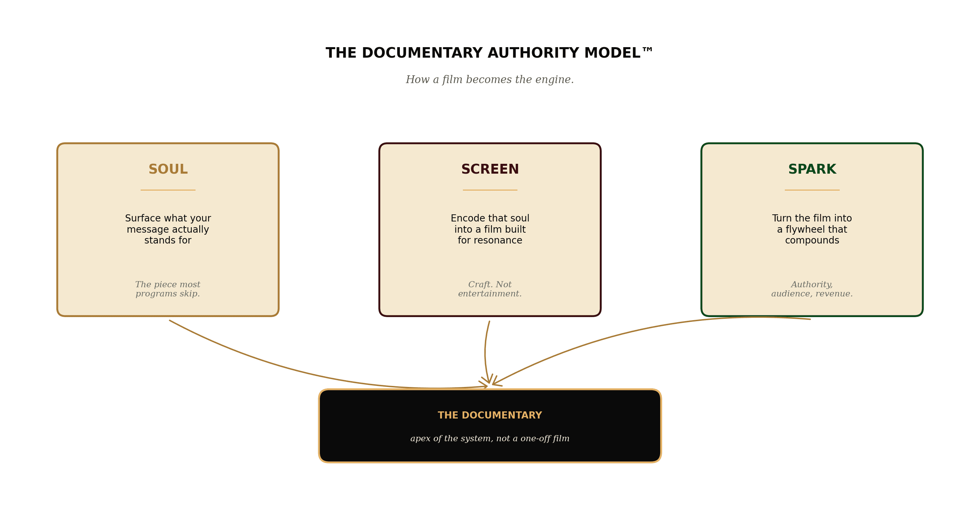
Task: Click the SPARK heading
Action: click(x=812, y=169)
